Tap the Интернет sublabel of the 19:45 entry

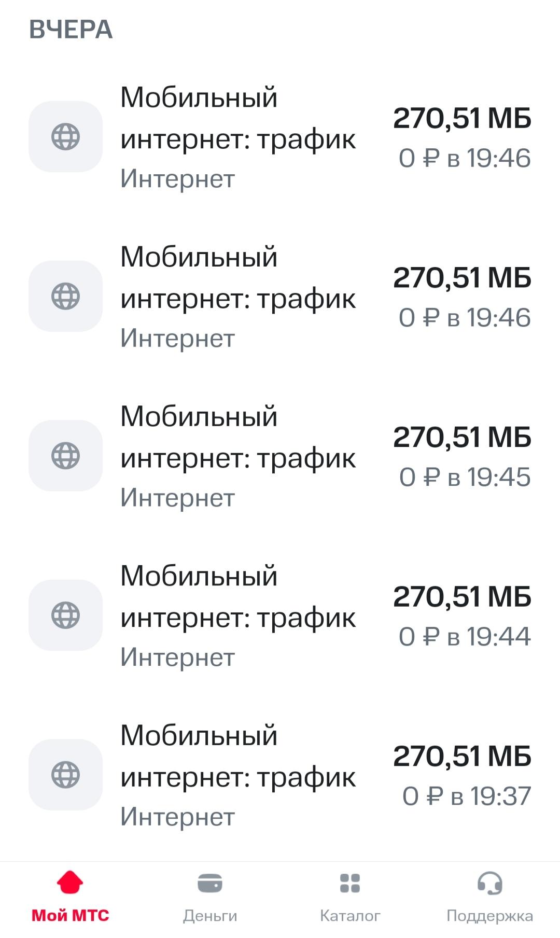click(x=177, y=498)
